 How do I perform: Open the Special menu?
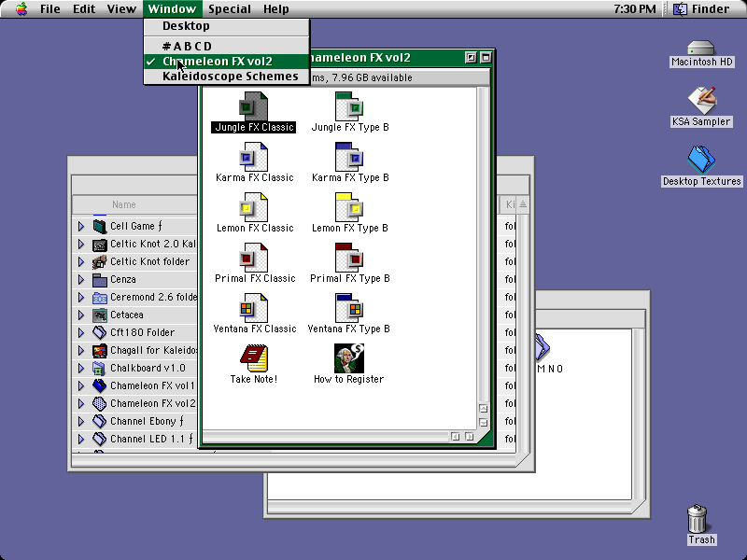coord(229,8)
